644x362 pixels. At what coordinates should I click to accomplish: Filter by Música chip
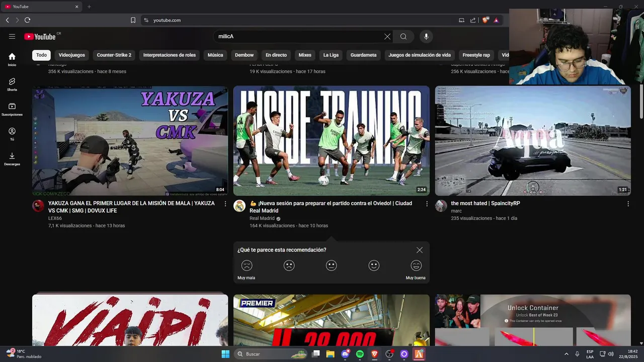click(215, 55)
